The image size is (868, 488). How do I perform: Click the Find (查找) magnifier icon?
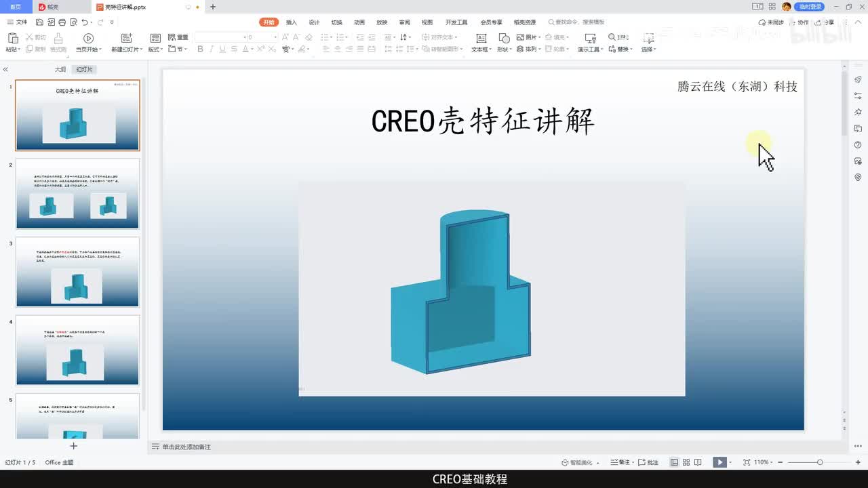[x=612, y=37]
